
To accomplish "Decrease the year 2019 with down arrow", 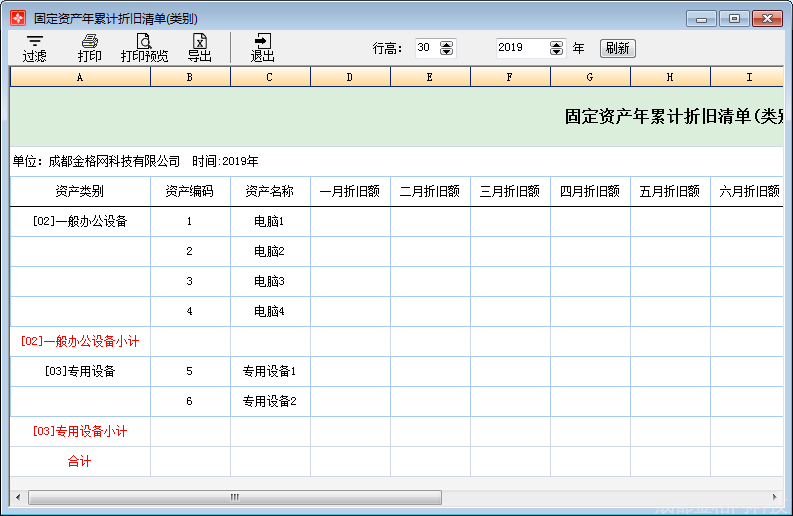I will (556, 52).
